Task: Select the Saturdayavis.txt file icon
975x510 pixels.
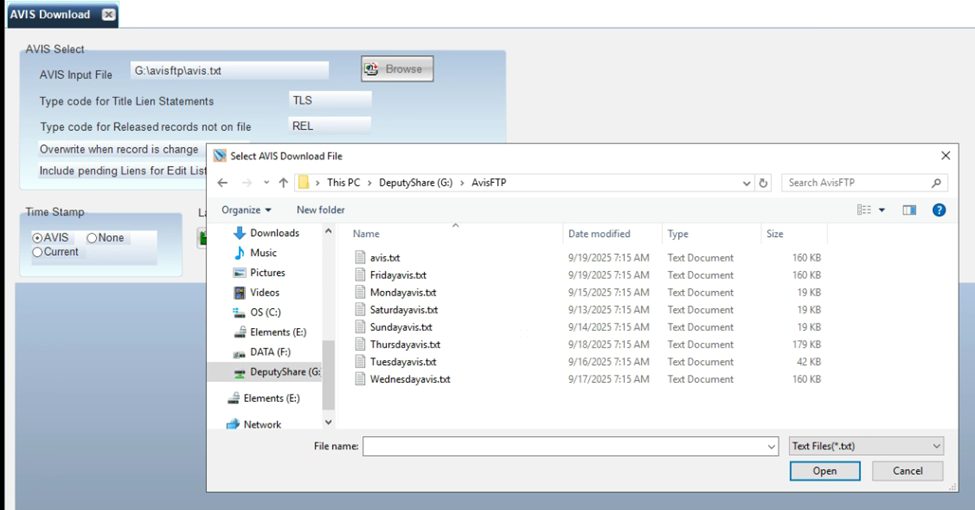Action: point(360,310)
